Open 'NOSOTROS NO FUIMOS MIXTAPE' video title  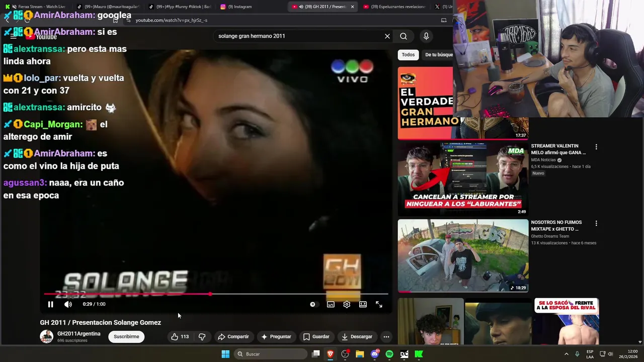tap(556, 226)
